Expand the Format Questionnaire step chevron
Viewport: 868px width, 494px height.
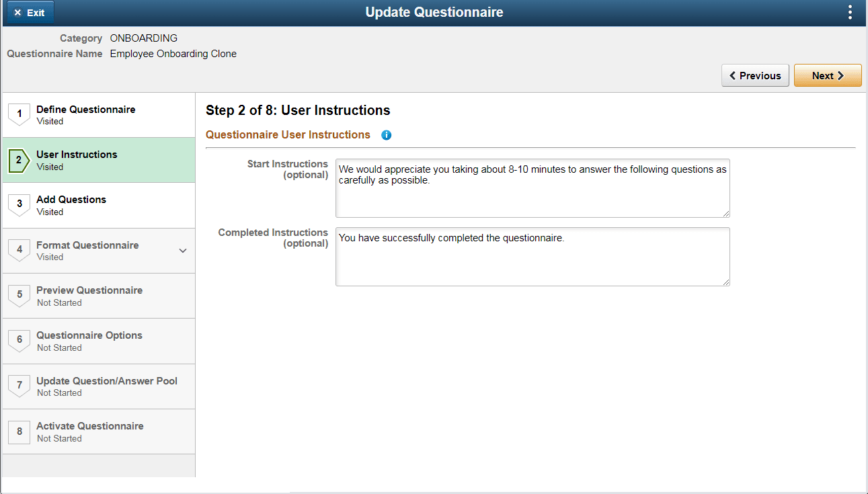182,250
